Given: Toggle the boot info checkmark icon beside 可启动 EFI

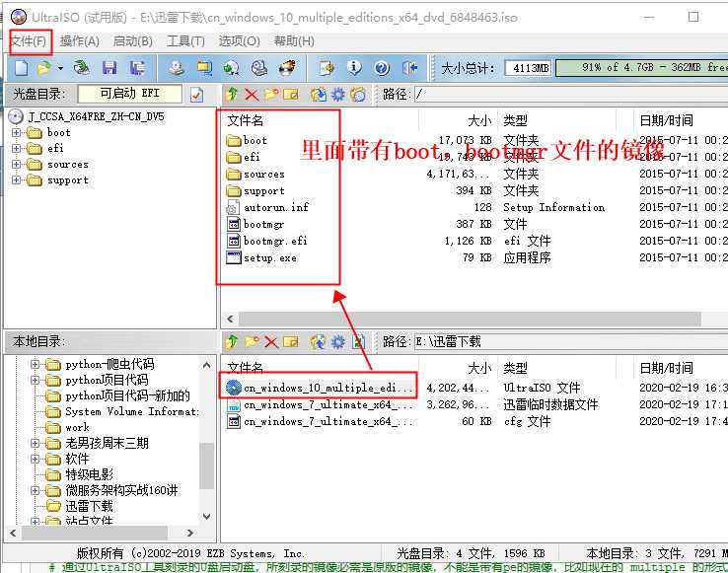Looking at the screenshot, I should pos(197,95).
